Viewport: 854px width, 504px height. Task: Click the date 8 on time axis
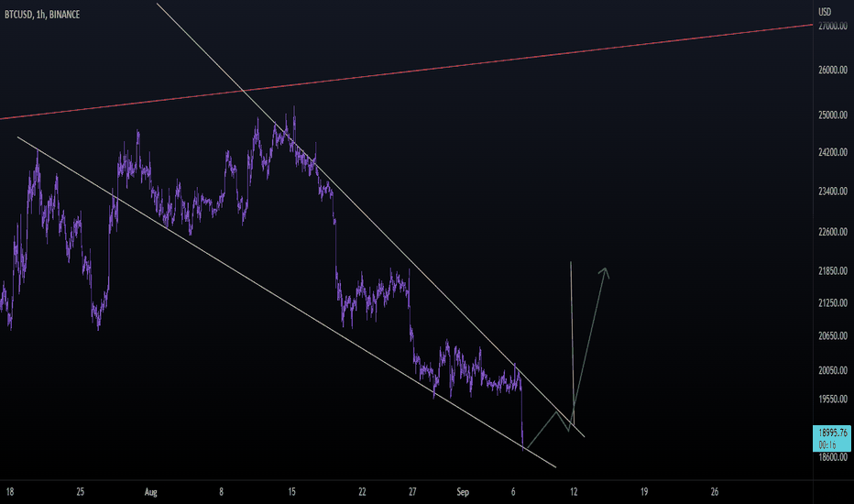(221, 492)
